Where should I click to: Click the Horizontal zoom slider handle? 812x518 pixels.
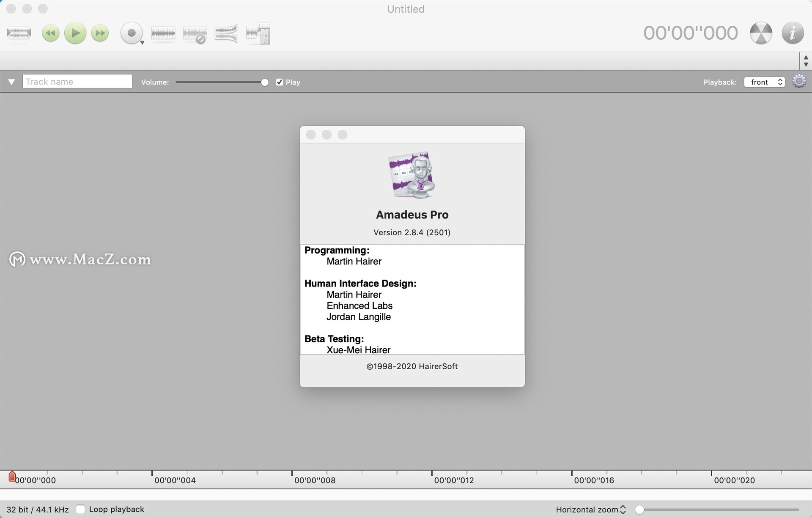click(639, 510)
